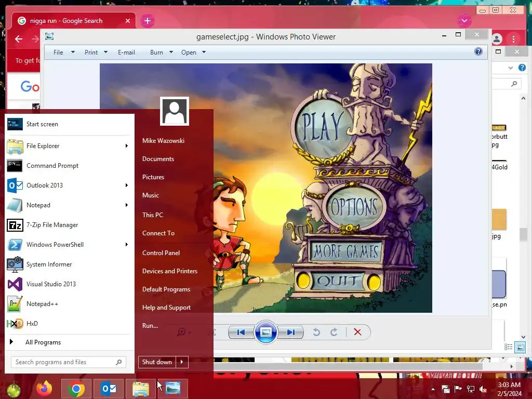
Task: Open Control Panel link
Action: coord(161,253)
